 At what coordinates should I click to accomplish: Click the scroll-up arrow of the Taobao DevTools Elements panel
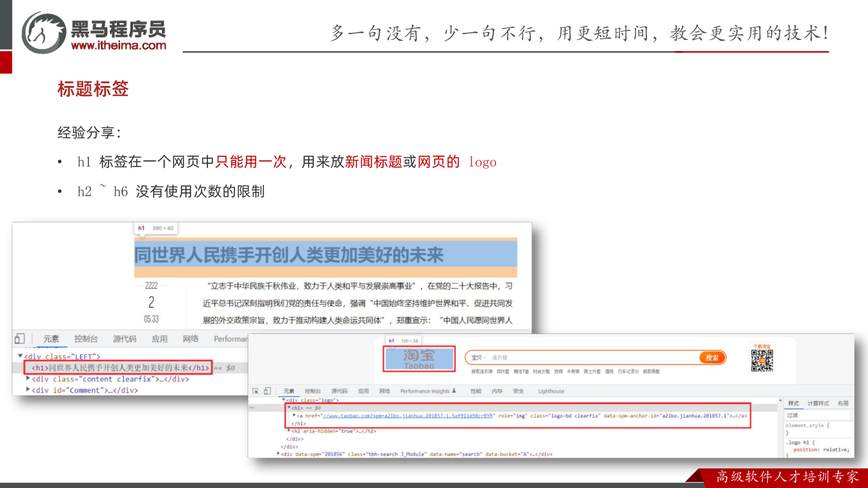pyautogui.click(x=780, y=400)
